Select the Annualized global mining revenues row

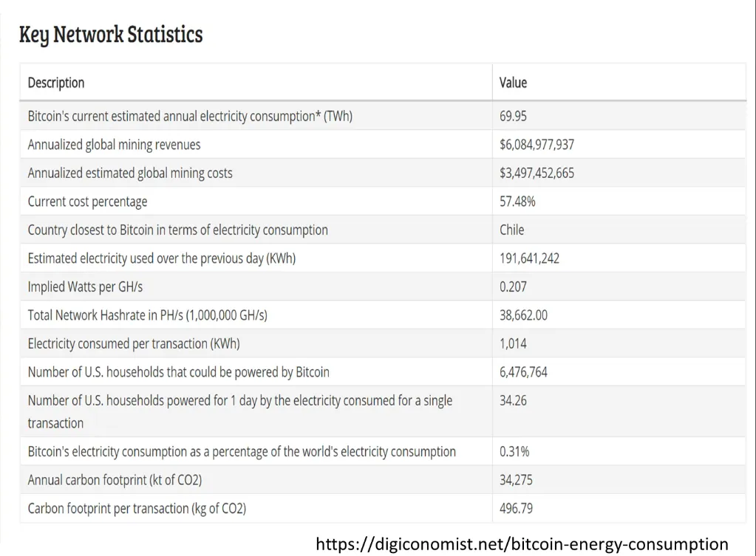[x=383, y=145]
